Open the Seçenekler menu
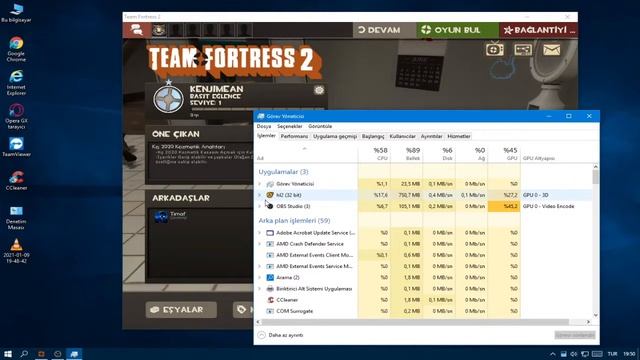This screenshot has width=640, height=360. click(290, 127)
